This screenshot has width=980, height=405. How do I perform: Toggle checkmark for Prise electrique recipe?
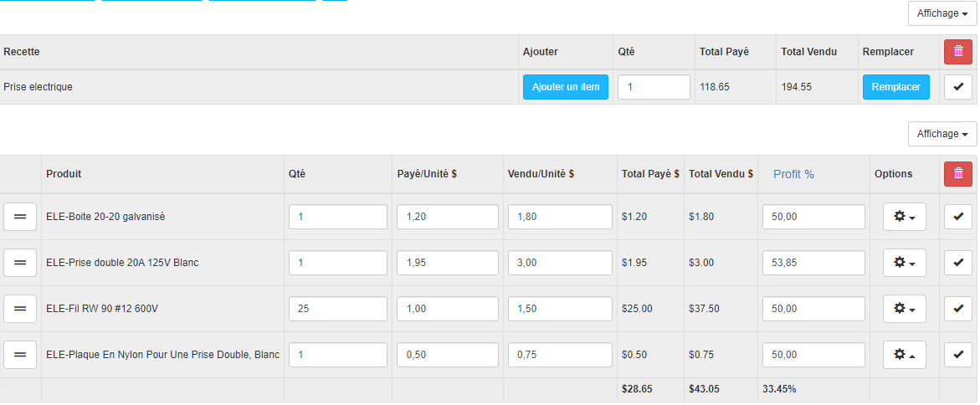tap(957, 87)
